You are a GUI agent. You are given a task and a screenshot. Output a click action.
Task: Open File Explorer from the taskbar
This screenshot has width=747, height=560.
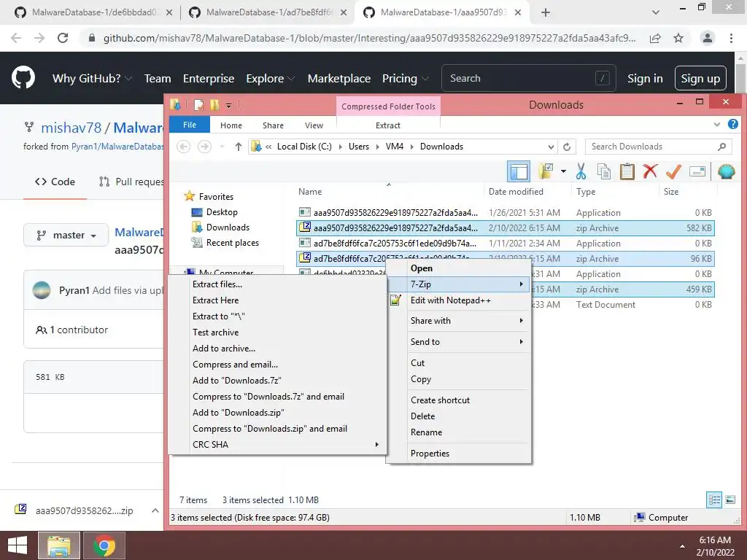[x=58, y=545]
